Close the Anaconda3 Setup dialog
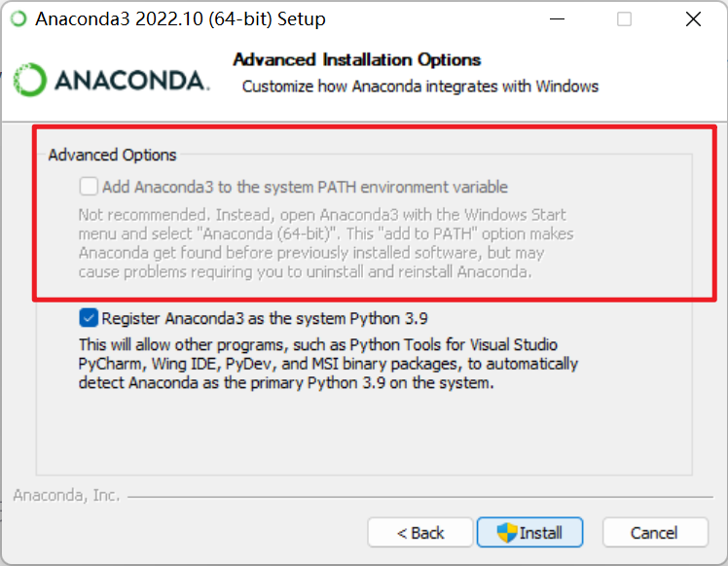This screenshot has width=728, height=566. tap(693, 19)
